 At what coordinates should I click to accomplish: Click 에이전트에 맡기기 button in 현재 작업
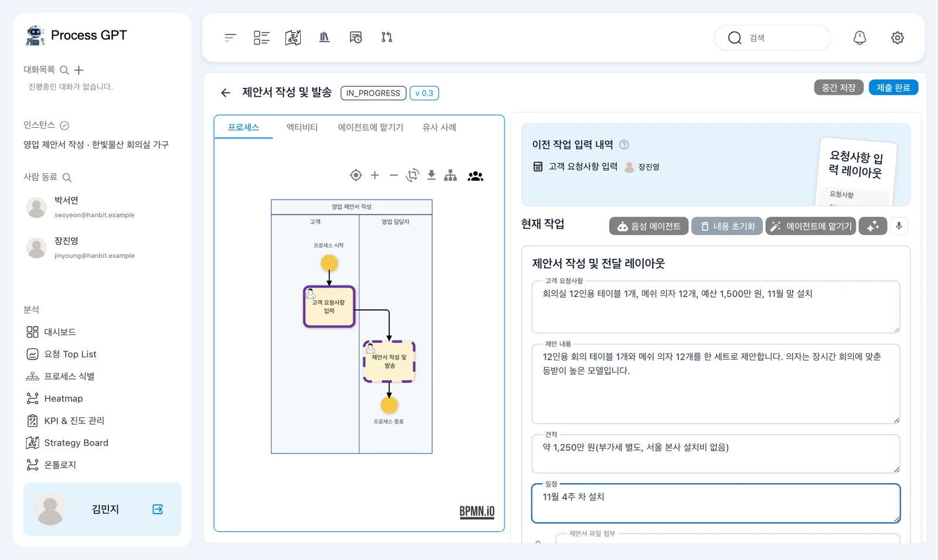pyautogui.click(x=811, y=226)
